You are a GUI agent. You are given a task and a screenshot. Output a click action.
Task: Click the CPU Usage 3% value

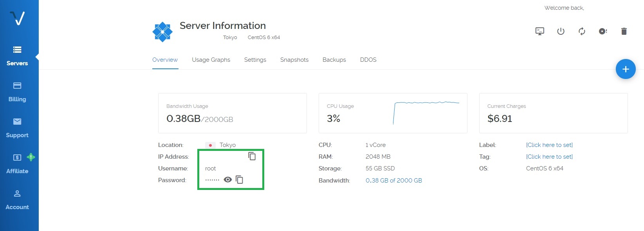click(x=334, y=118)
